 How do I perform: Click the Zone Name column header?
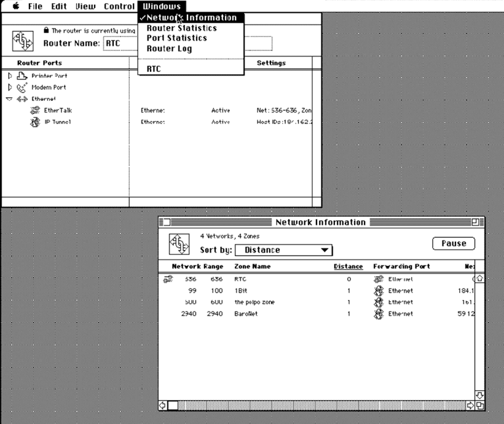tap(253, 267)
